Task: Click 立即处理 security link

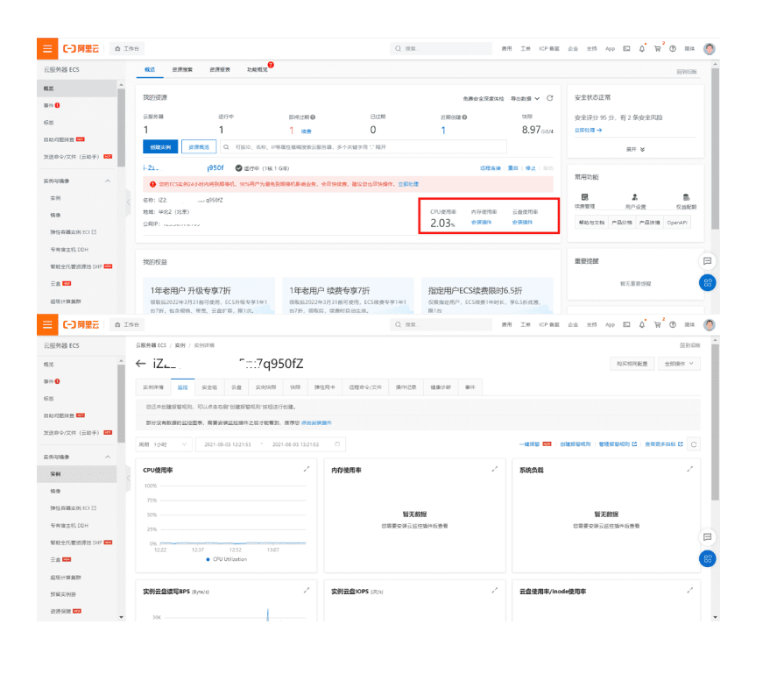Action: click(588, 130)
